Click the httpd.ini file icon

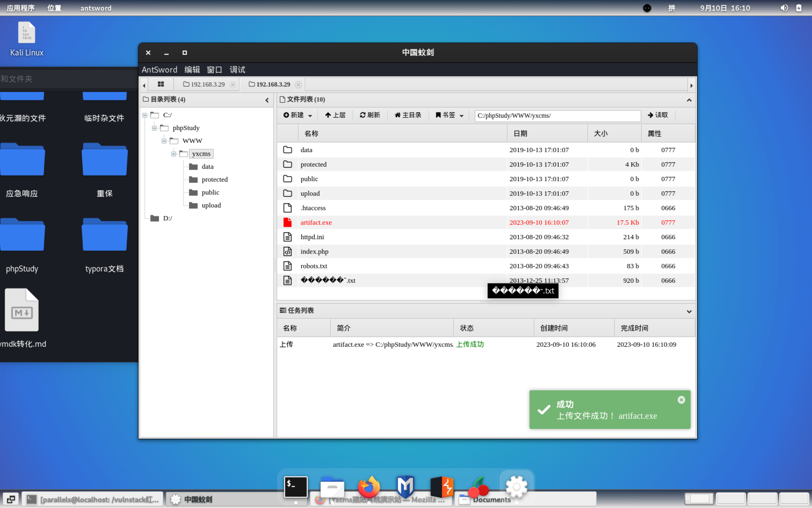pyautogui.click(x=288, y=237)
